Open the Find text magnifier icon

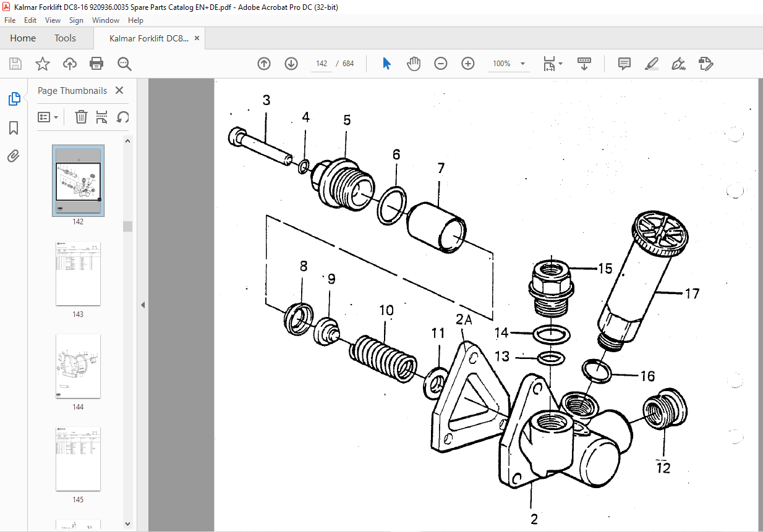click(x=125, y=64)
